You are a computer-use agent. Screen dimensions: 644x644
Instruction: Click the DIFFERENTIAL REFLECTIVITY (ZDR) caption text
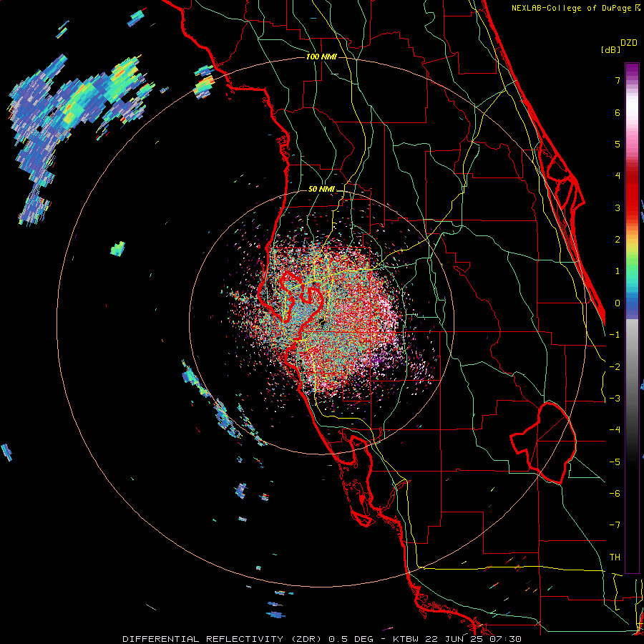click(223, 639)
